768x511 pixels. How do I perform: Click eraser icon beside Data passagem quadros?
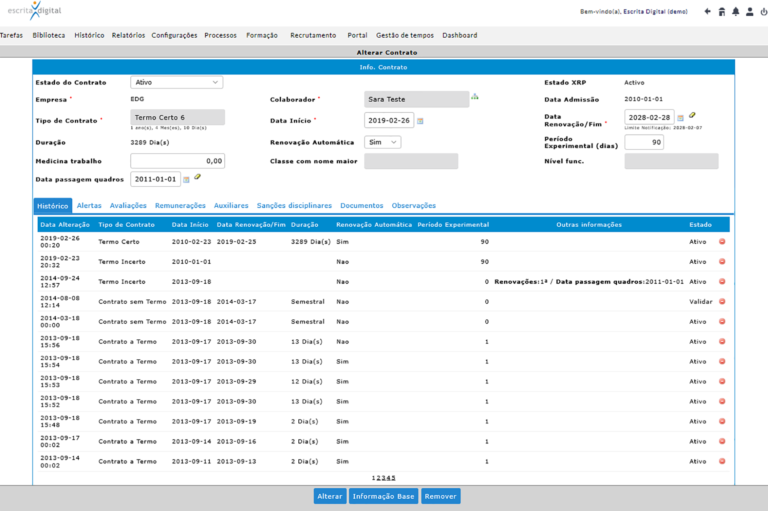(x=198, y=177)
